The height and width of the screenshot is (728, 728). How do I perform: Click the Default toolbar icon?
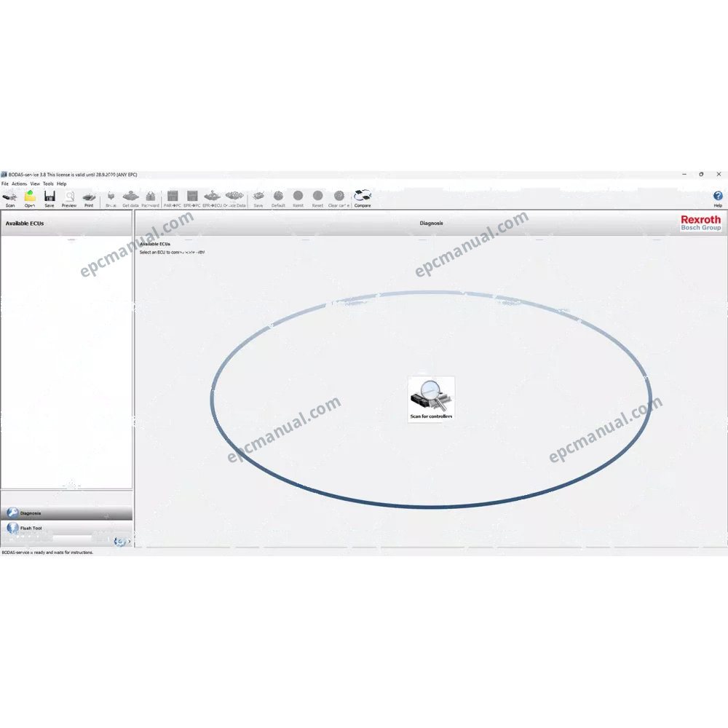pos(278,196)
